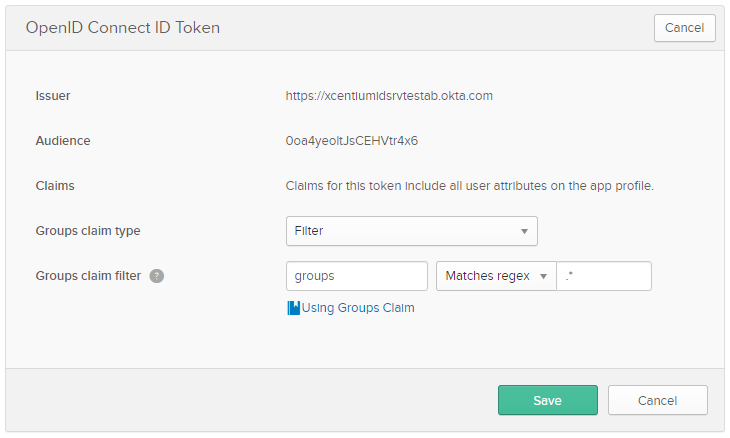Image resolution: width=730 pixels, height=438 pixels.
Task: Click the OpenID Connect ID Token title
Action: click(123, 28)
